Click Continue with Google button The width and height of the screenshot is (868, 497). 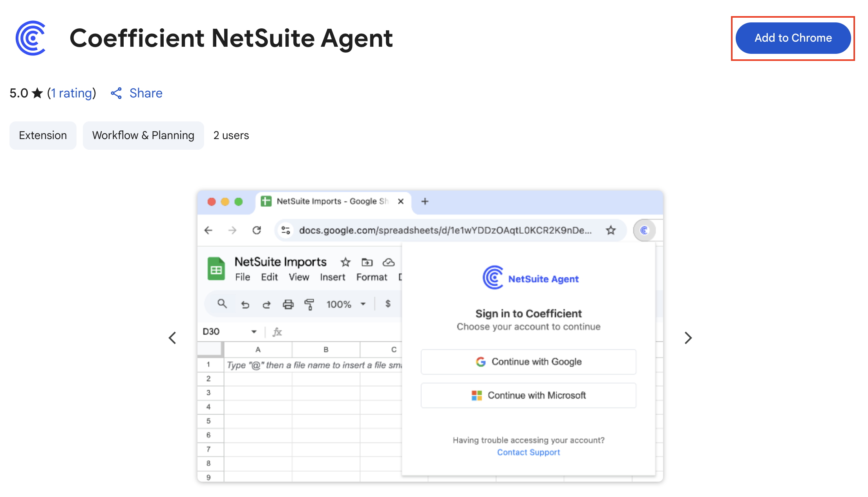[528, 362]
